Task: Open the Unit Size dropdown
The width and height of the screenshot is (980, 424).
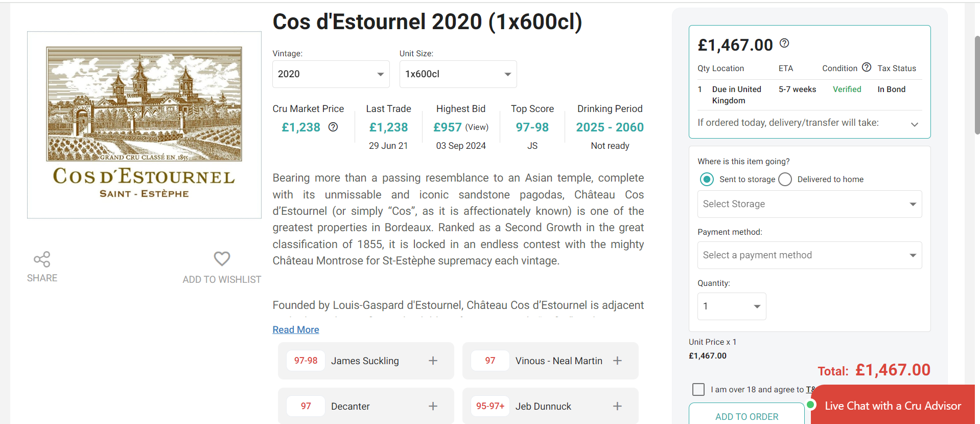Action: 458,74
